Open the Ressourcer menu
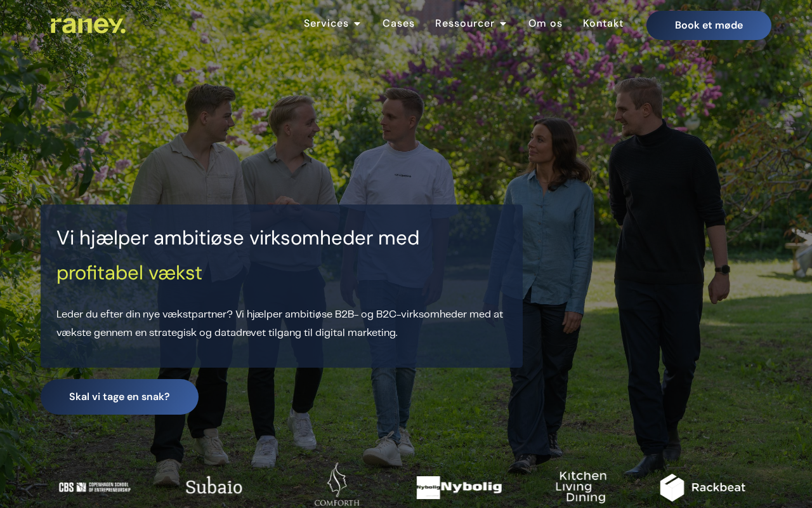The height and width of the screenshot is (508, 812). pos(471,23)
